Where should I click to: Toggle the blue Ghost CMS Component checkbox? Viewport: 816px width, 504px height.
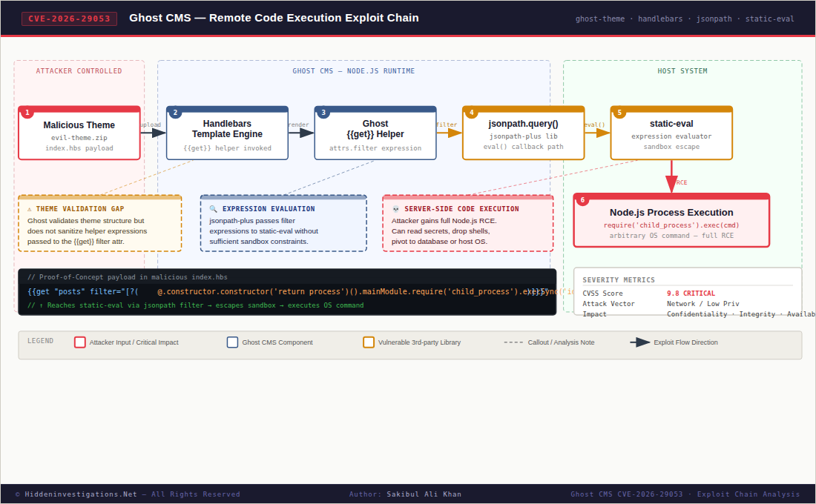[x=233, y=342]
